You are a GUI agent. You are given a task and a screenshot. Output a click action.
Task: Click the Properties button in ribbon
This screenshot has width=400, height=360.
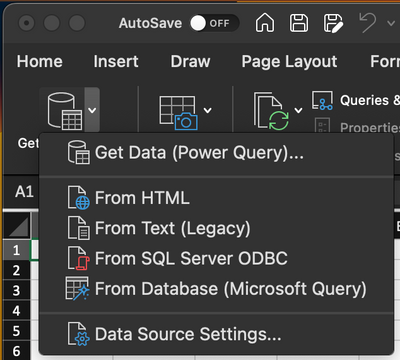pos(356,127)
